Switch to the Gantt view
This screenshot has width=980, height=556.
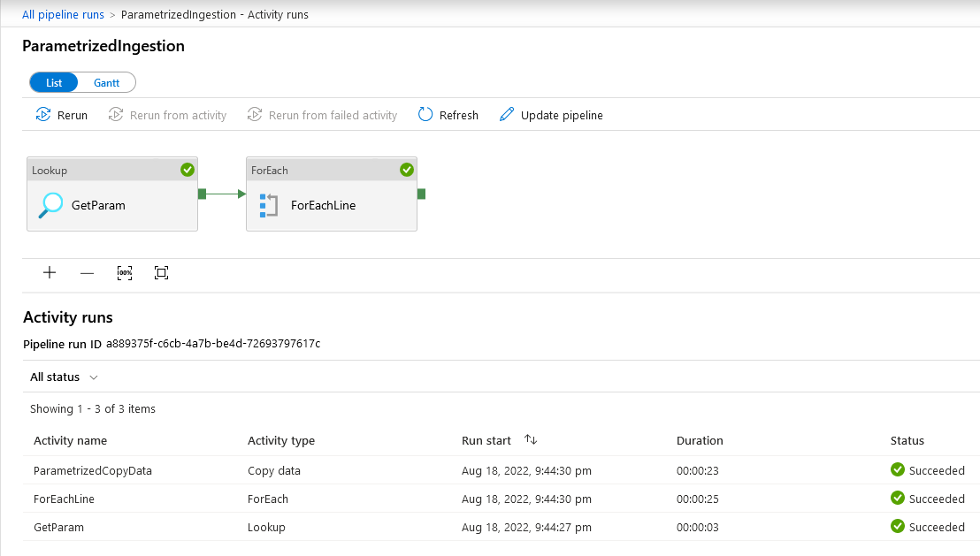coord(106,83)
